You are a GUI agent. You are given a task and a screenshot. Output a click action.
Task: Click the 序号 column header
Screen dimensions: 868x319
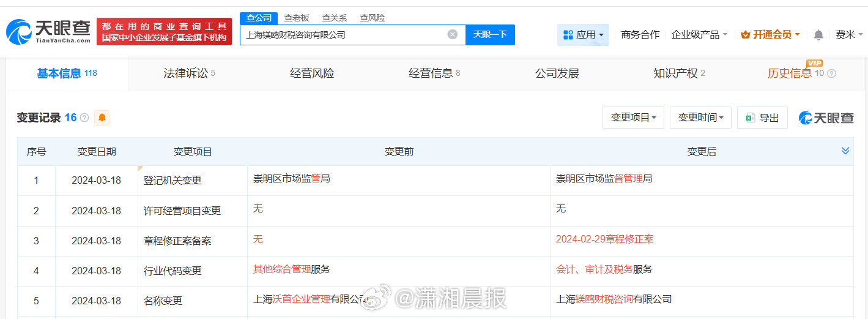click(36, 151)
